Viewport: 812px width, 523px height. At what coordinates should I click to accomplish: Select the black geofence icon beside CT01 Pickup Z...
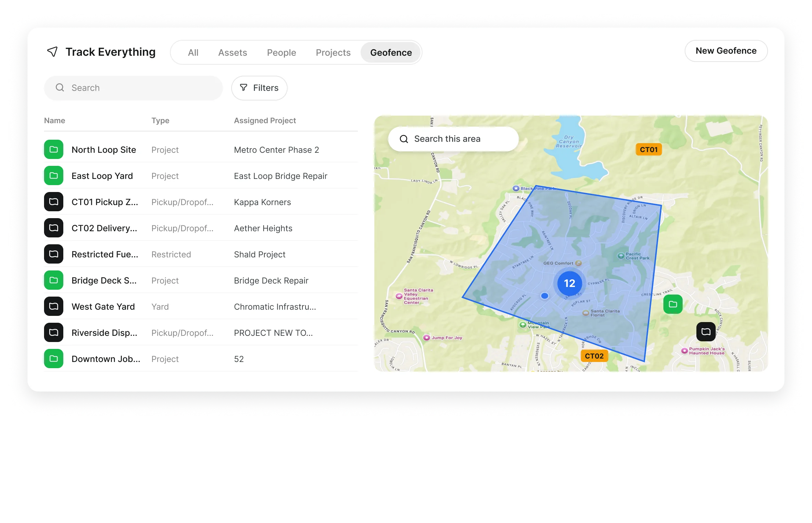pos(54,202)
